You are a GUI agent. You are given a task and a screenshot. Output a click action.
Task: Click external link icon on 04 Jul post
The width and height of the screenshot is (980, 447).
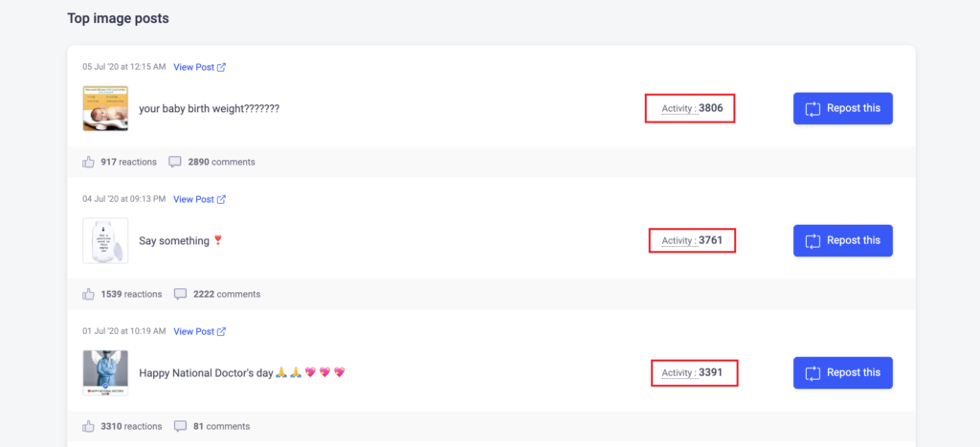(x=221, y=199)
